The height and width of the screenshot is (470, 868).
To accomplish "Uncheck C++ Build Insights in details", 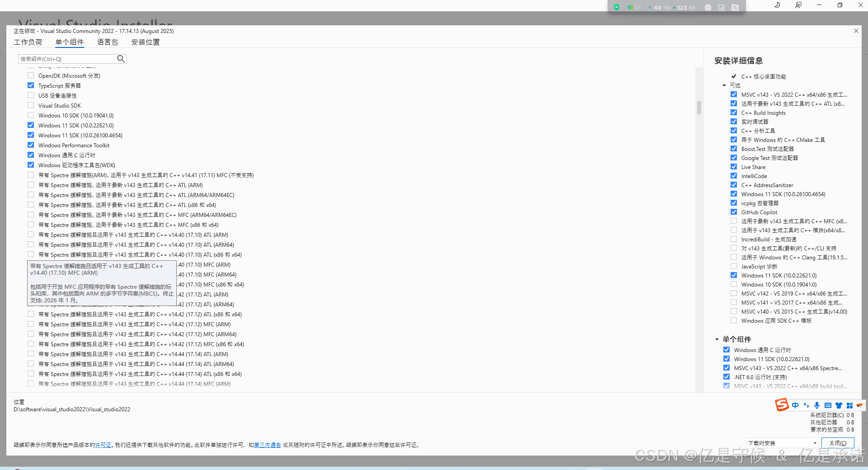I will point(734,113).
